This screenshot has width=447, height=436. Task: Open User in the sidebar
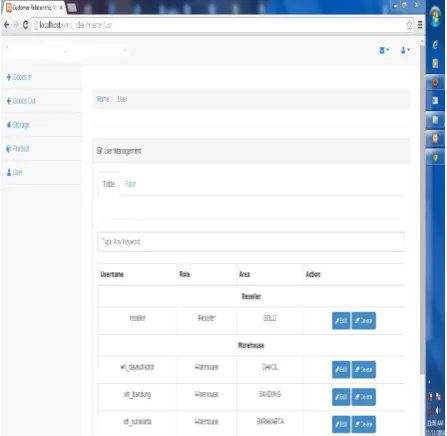pyautogui.click(x=15, y=172)
